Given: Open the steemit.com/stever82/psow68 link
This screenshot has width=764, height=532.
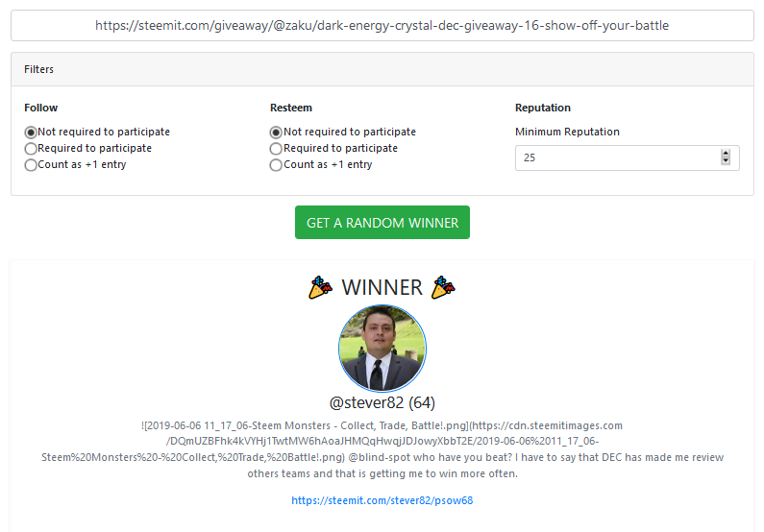Looking at the screenshot, I should 382,500.
